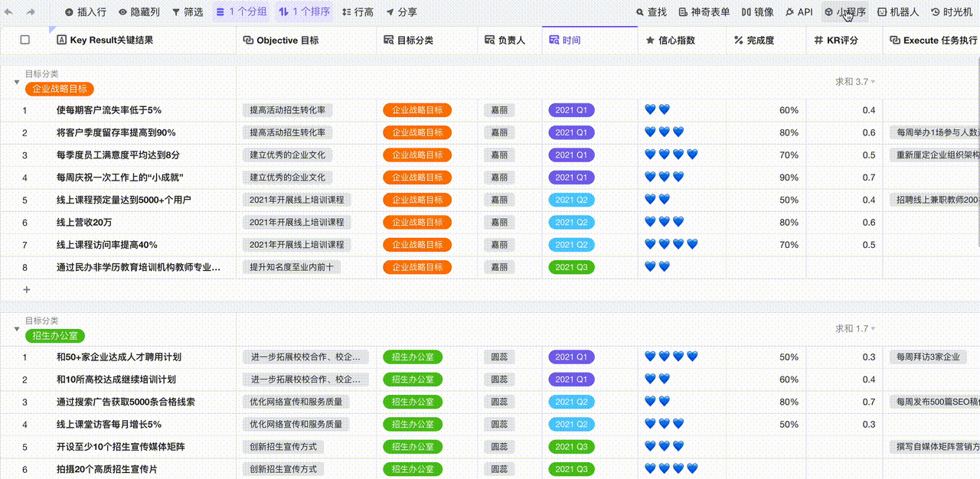This screenshot has height=479, width=980.
Task: Open the 机器人 robot panel
Action: tap(898, 12)
